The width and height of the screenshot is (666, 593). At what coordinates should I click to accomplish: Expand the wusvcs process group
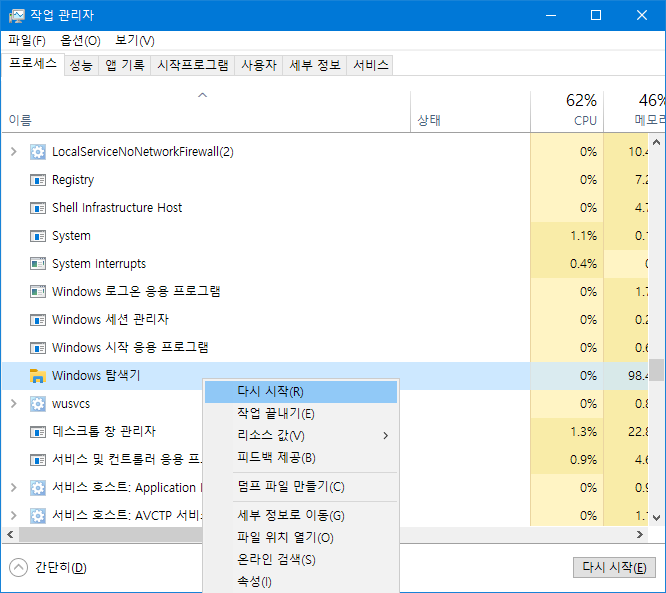[14, 404]
